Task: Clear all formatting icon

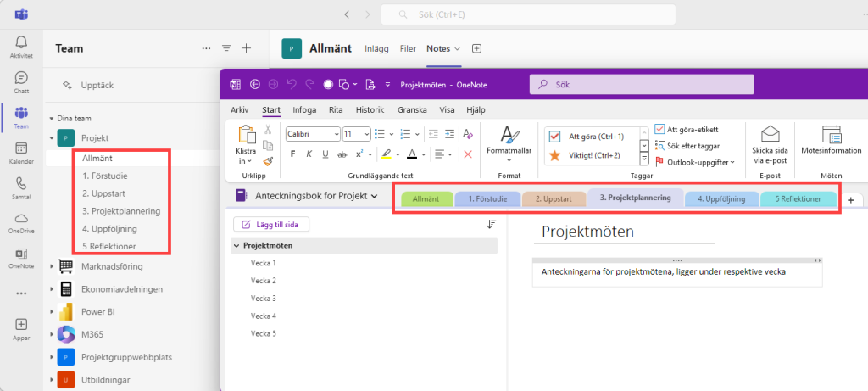Action: 468,133
